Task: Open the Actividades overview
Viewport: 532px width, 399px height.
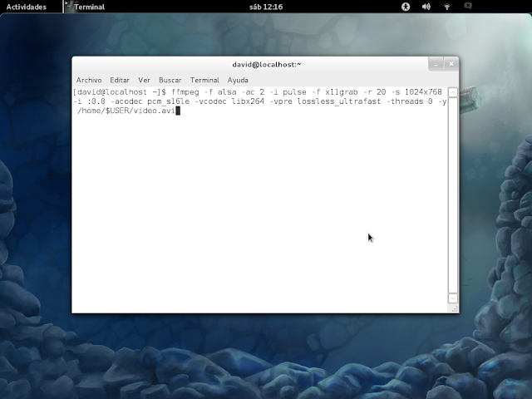Action: 26,7
